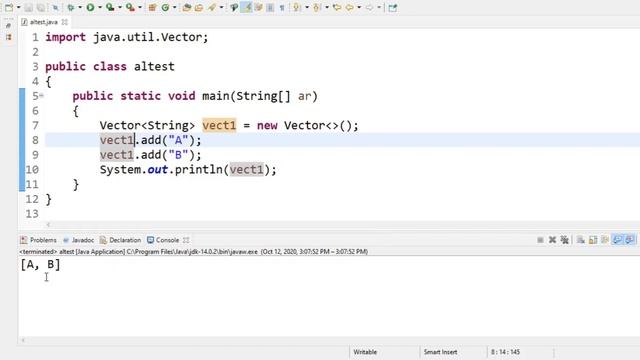640x360 pixels.
Task: Open the Previous Annotation dropdown arrow
Action: pyautogui.click(x=327, y=7)
